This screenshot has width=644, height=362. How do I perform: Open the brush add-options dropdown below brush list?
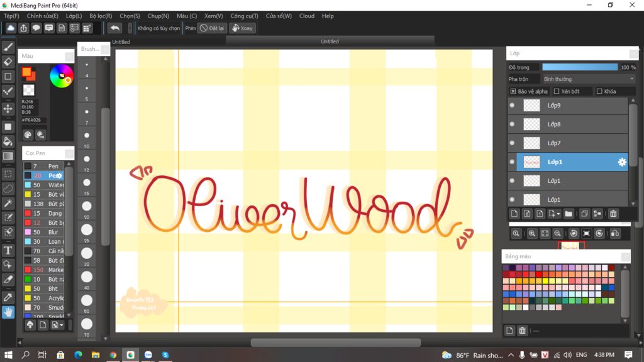click(57, 325)
